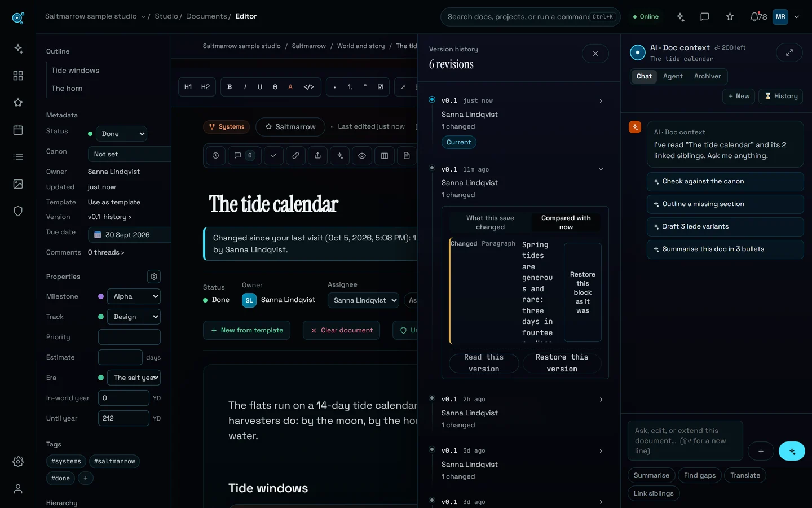Screen dimensions: 812x508
Task: Select the What this save changed tab
Action: 490,222
